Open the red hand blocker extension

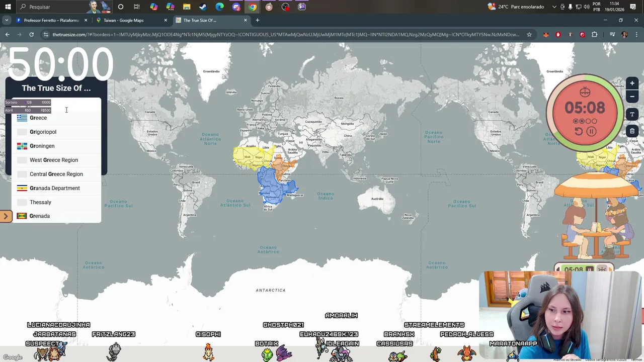point(558,34)
